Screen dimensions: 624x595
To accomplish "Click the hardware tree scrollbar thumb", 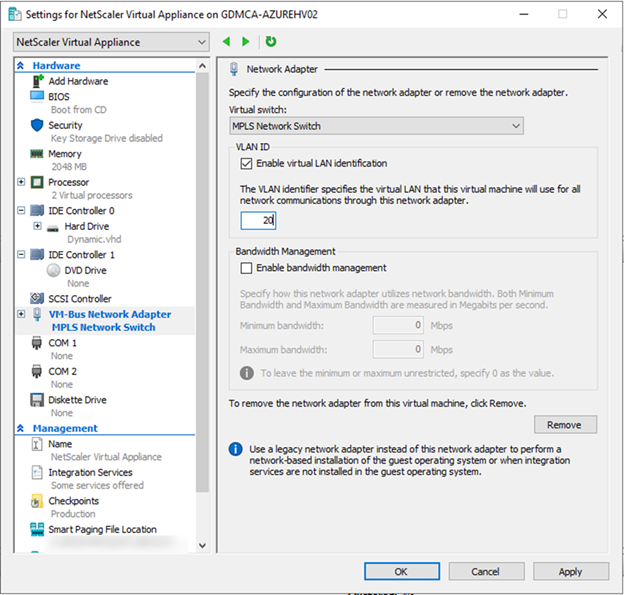I will [x=203, y=283].
